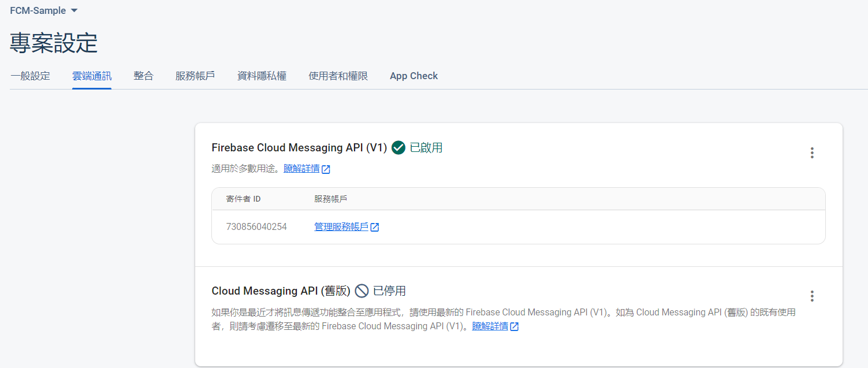Open the FCM-Sample project dropdown

[x=44, y=10]
